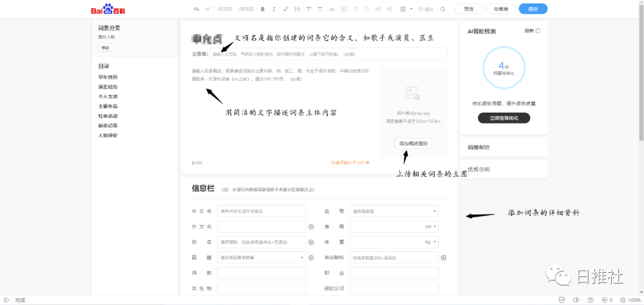Click the search magnifier icon in toolbar
Image resolution: width=644 pixels, height=305 pixels.
442,9
